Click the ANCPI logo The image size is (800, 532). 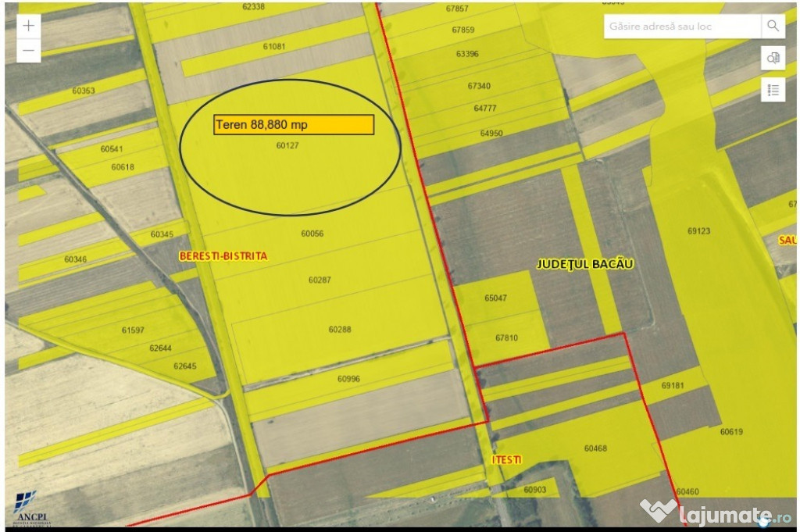coord(26,506)
